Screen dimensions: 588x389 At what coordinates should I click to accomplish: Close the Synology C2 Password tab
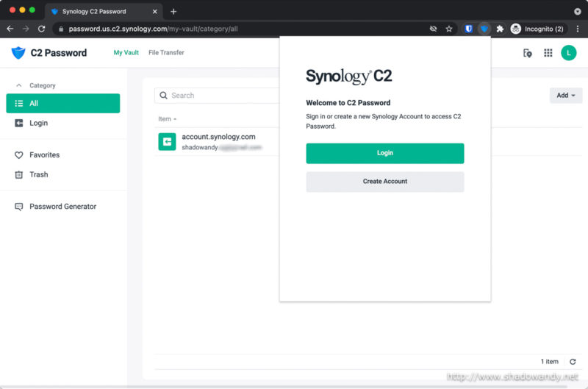(x=155, y=12)
